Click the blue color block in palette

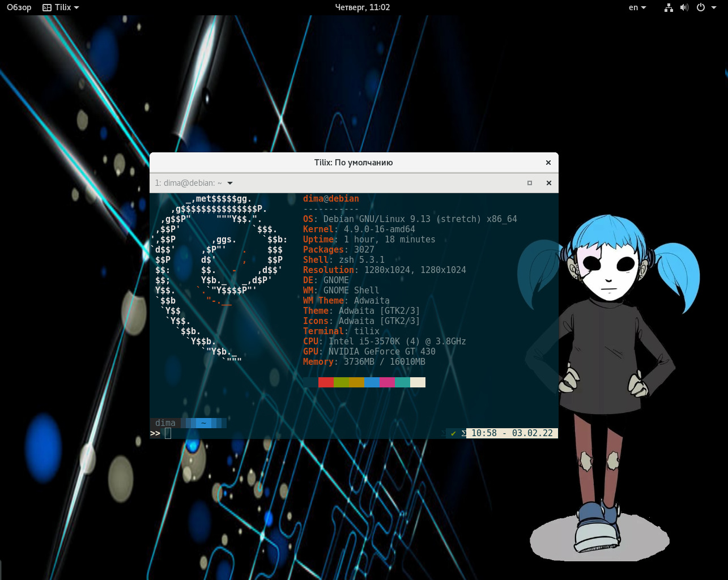click(x=372, y=382)
